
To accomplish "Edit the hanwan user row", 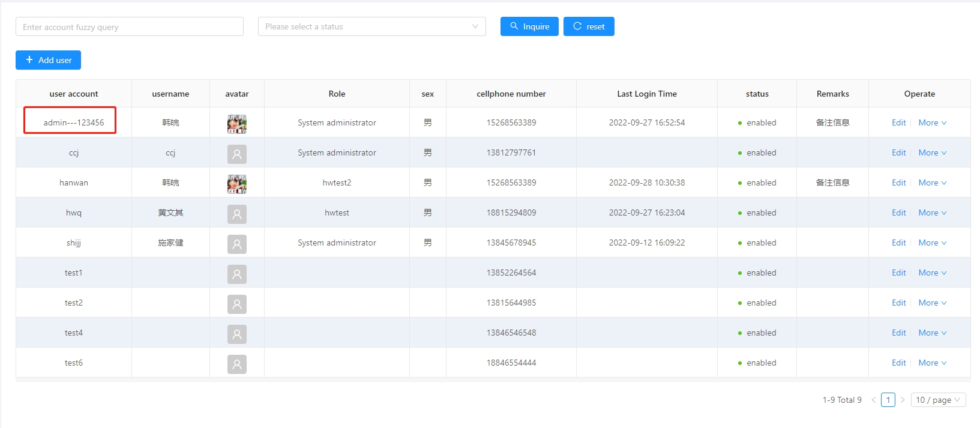I will click(x=898, y=182).
